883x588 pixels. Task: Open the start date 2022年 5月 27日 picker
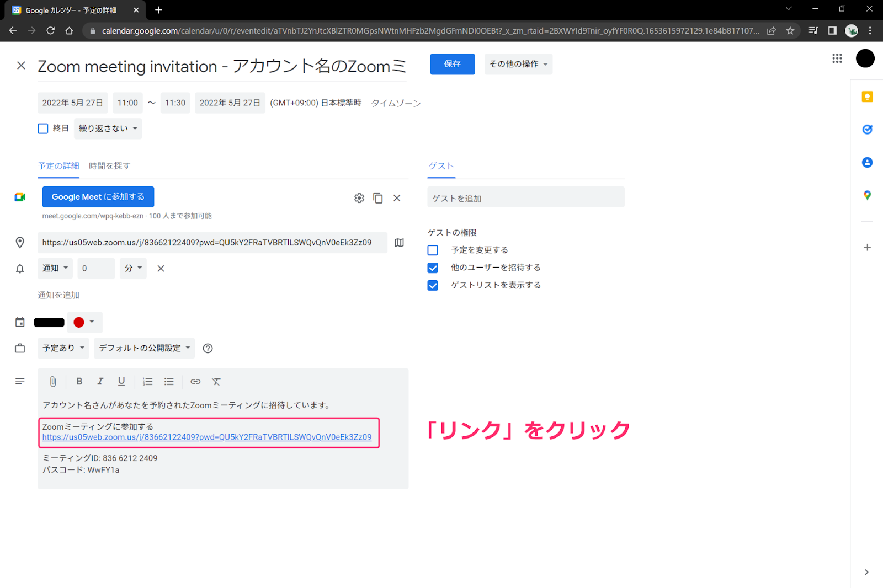click(x=72, y=103)
